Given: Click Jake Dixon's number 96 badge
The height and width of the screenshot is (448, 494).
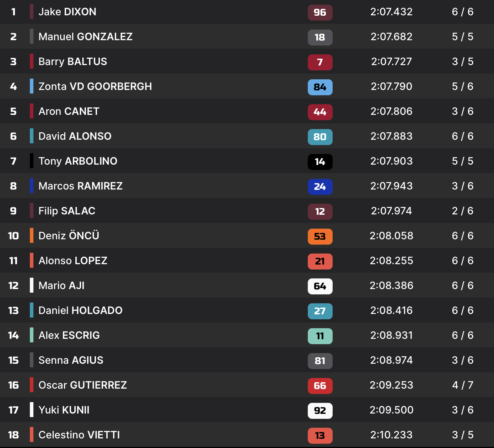Looking at the screenshot, I should (x=320, y=12).
